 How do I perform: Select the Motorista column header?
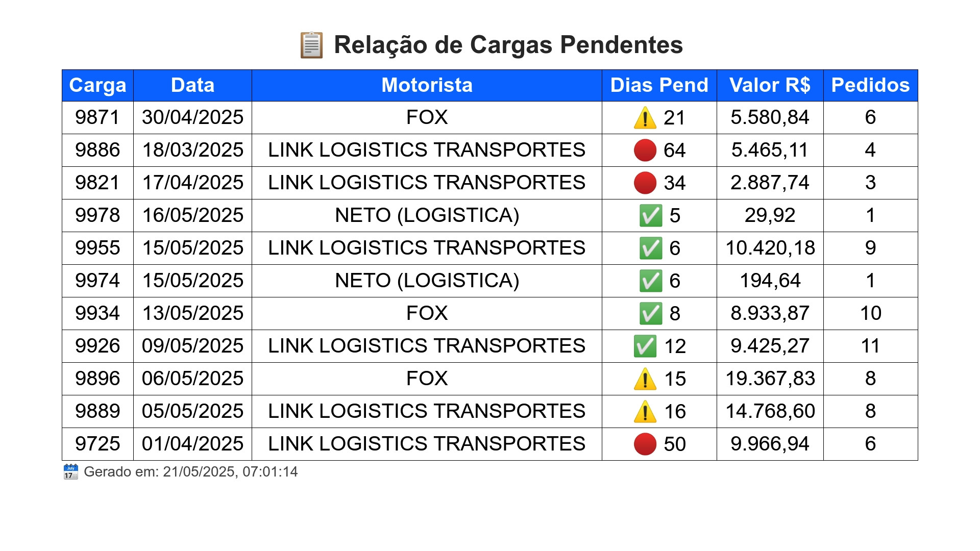coord(427,85)
